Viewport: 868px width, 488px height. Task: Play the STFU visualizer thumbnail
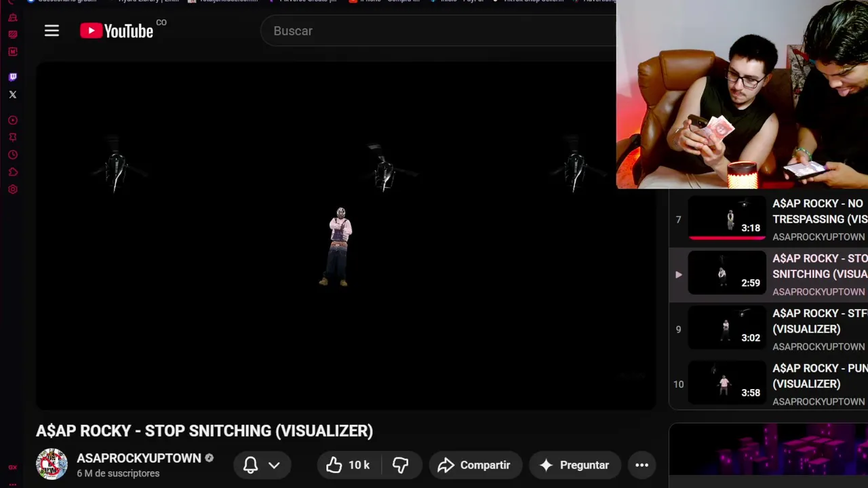pos(727,327)
